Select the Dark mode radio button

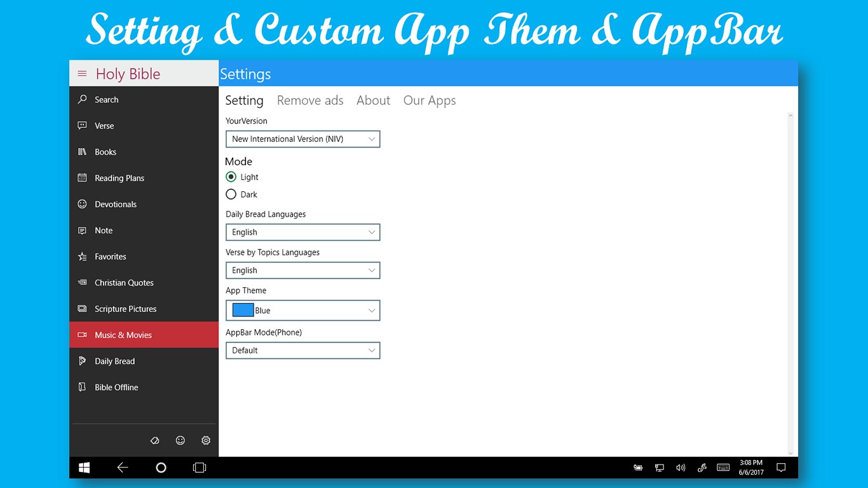pos(231,194)
